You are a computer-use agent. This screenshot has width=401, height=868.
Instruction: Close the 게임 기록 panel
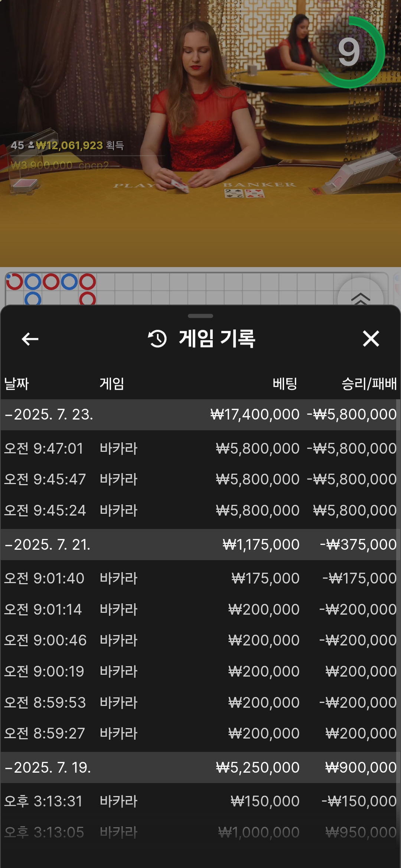tap(371, 339)
